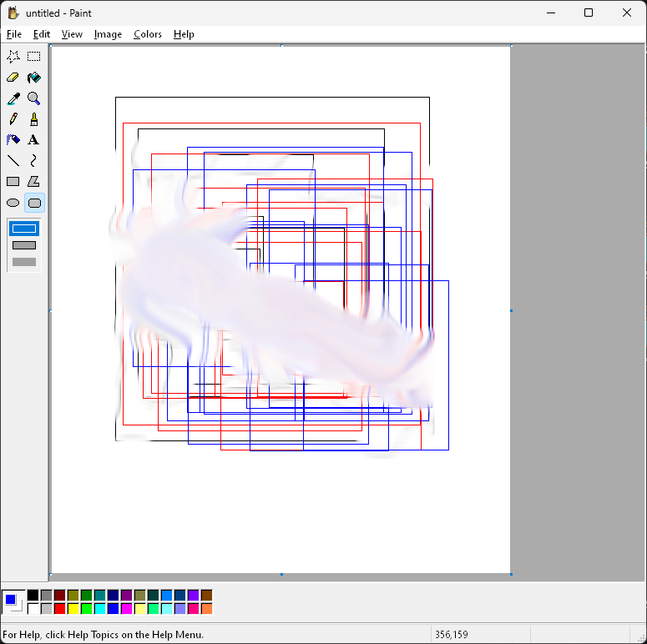
Task: Select the Rounded Rectangle tool
Action: pyautogui.click(x=34, y=203)
